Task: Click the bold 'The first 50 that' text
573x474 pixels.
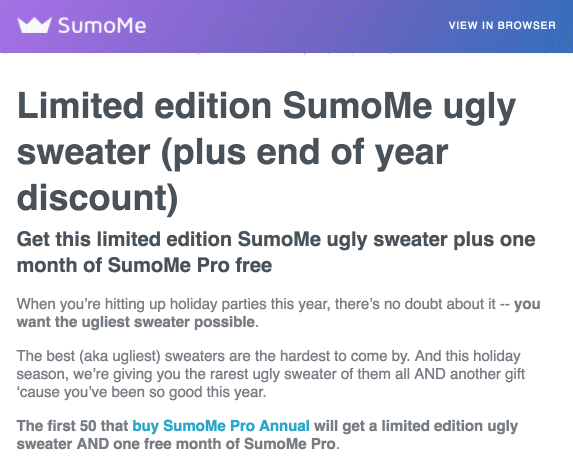Action: click(73, 426)
